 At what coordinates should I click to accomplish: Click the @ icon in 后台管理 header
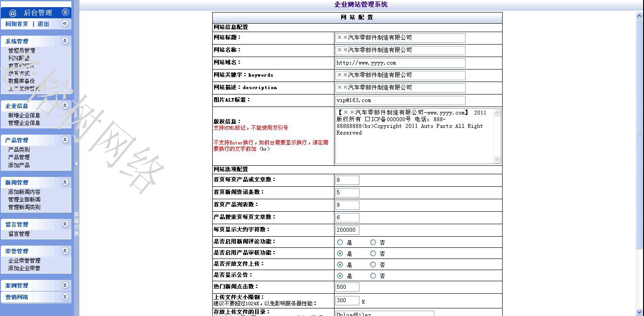tap(12, 13)
